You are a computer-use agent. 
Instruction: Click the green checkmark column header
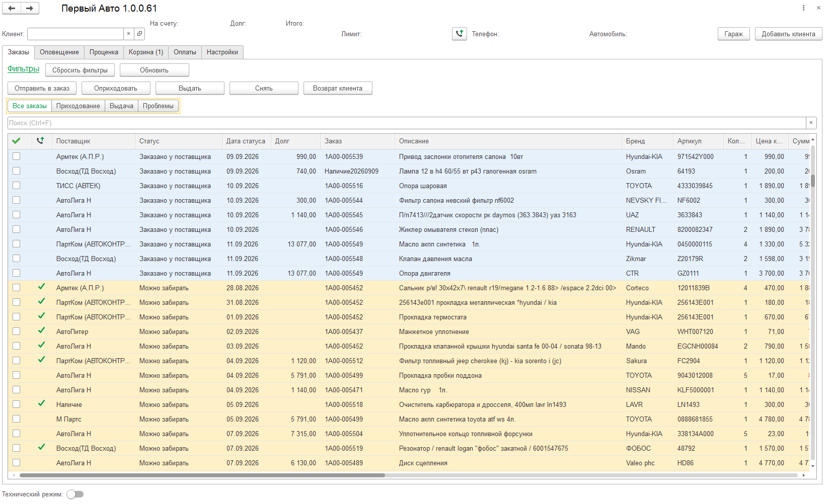point(17,141)
